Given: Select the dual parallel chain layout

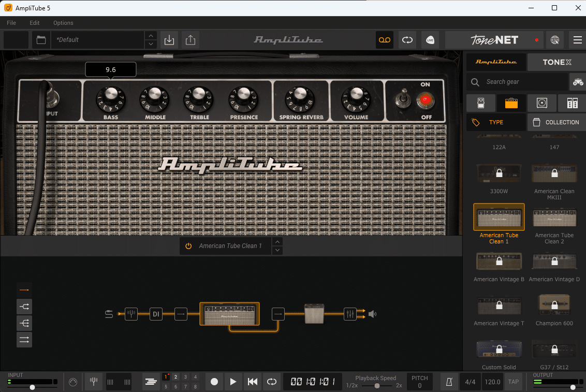Looking at the screenshot, I should coord(24,340).
